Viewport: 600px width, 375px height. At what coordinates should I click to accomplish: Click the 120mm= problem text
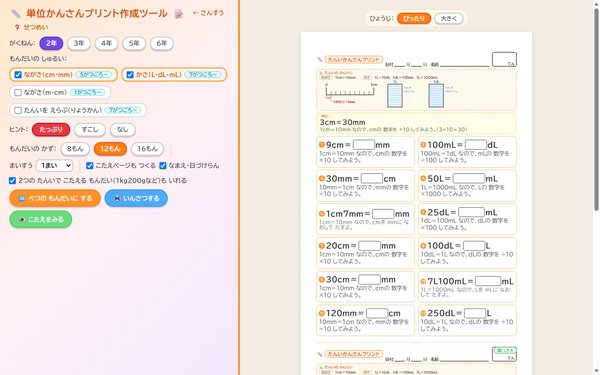pos(345,313)
